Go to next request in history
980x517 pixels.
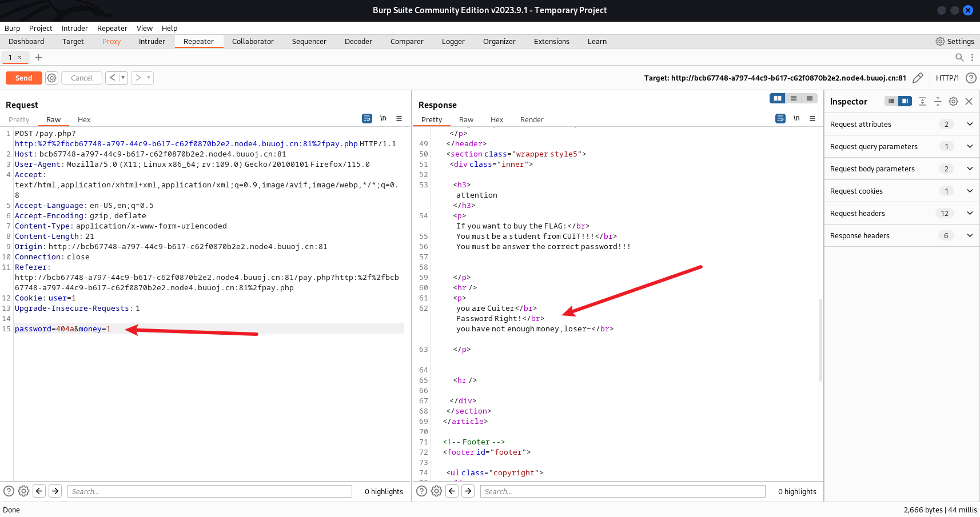tap(138, 78)
